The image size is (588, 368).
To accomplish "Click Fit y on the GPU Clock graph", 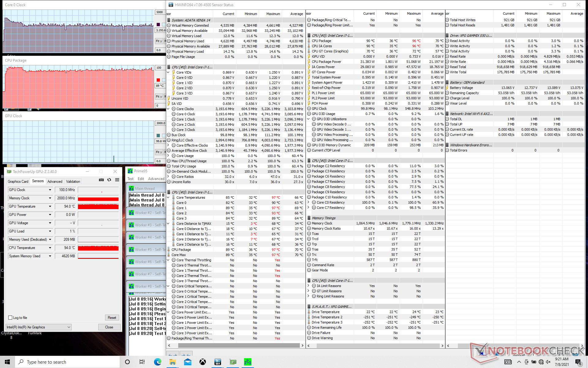I will click(x=159, y=152).
